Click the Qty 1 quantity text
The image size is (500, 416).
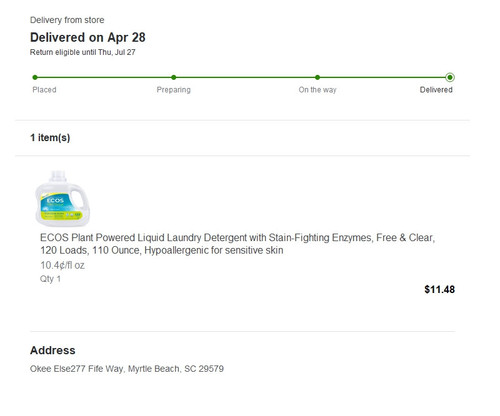(50, 279)
